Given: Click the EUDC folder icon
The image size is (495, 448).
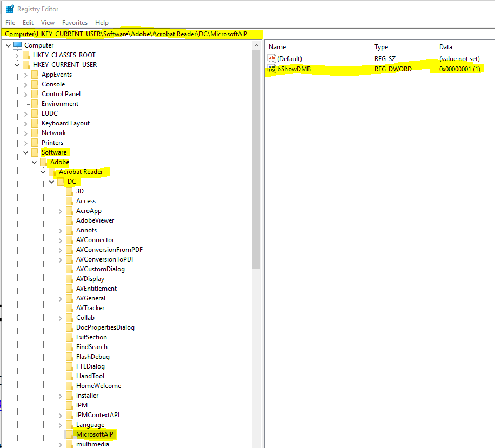Looking at the screenshot, I should 35,113.
